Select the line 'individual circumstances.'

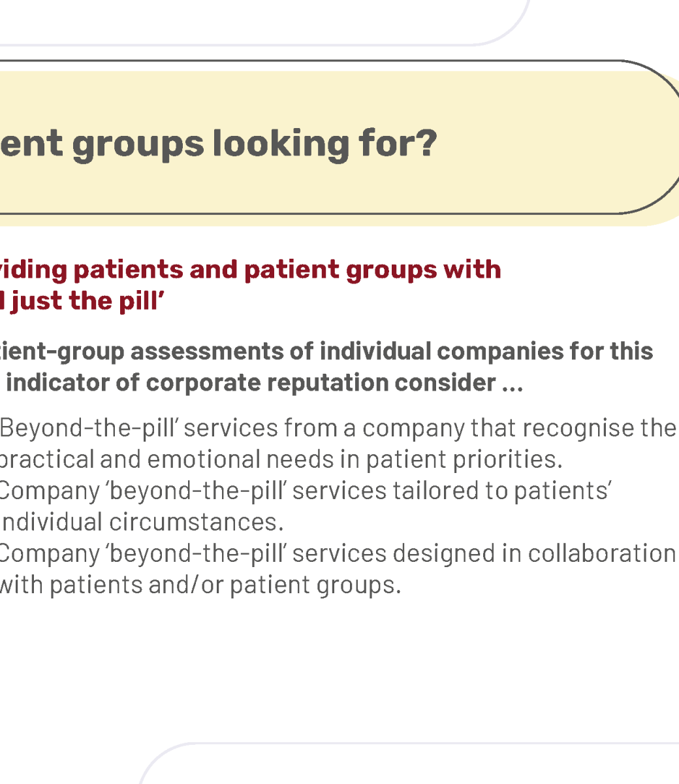142,522
